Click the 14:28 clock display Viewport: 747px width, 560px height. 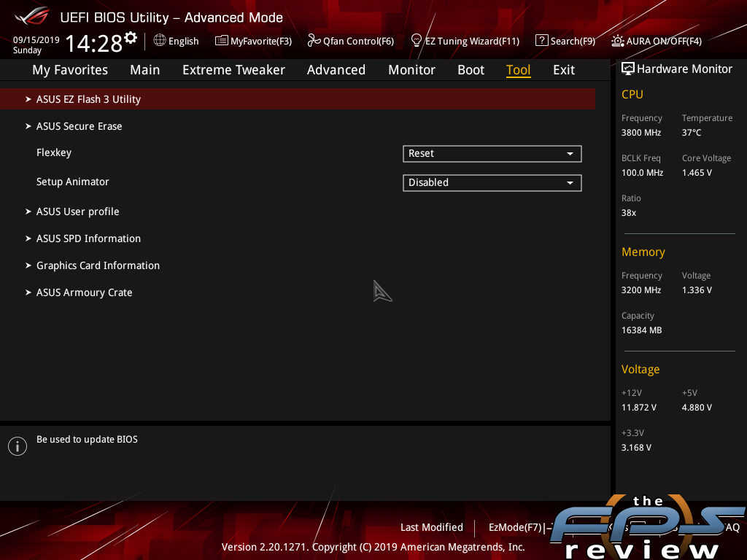click(94, 43)
